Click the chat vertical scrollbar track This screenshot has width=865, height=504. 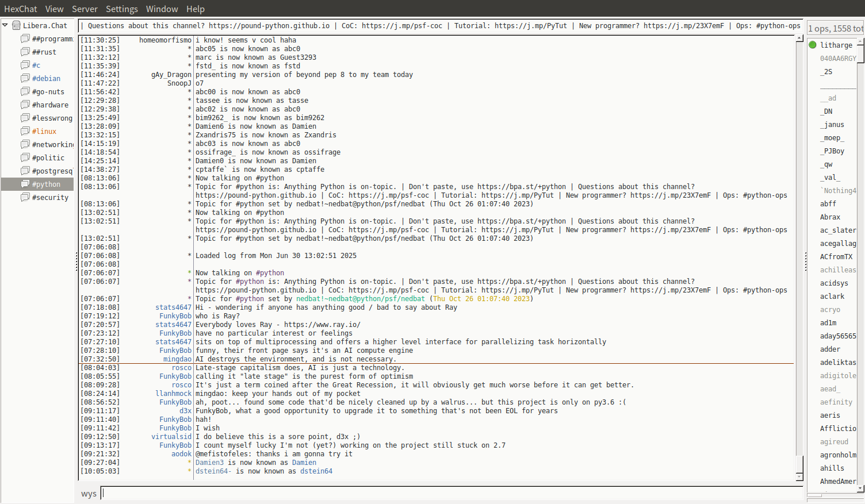coord(799,230)
